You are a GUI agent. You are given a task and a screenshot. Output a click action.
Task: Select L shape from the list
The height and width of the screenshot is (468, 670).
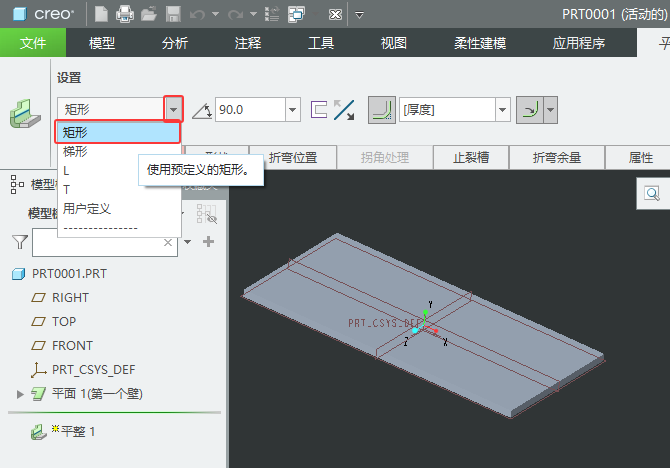[x=66, y=171]
